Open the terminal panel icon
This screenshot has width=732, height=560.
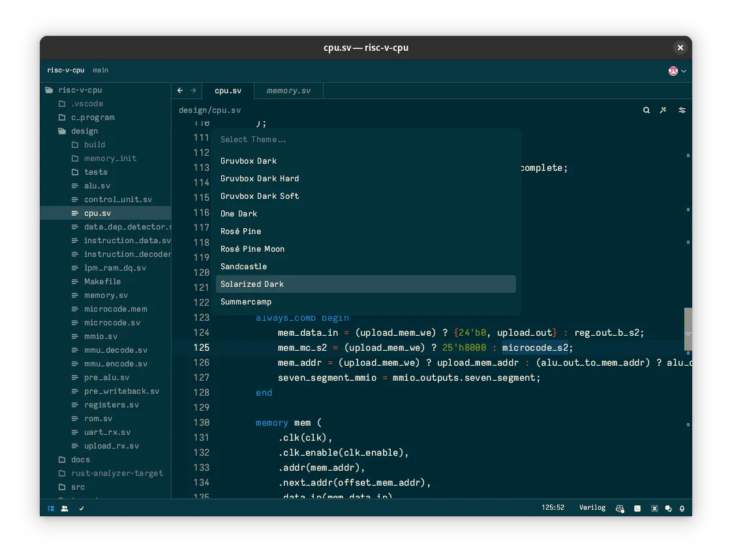pyautogui.click(x=637, y=508)
